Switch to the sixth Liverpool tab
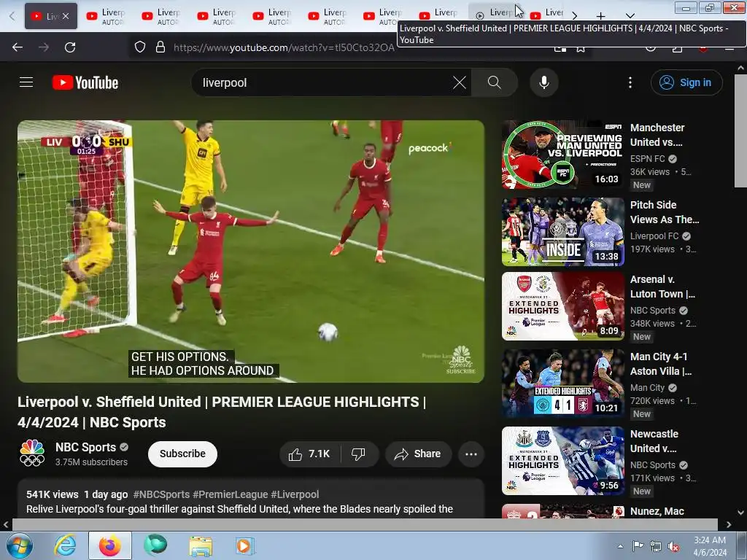This screenshot has height=560, width=747. click(328, 16)
